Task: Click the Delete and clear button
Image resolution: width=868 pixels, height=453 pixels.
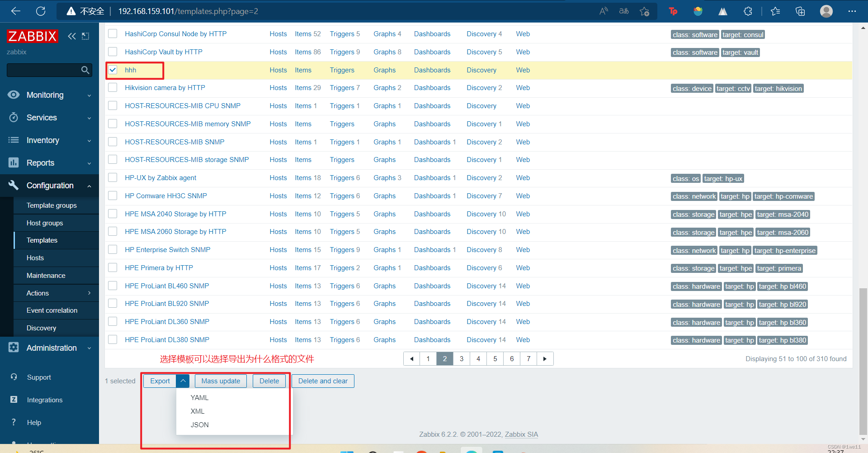Action: point(323,381)
